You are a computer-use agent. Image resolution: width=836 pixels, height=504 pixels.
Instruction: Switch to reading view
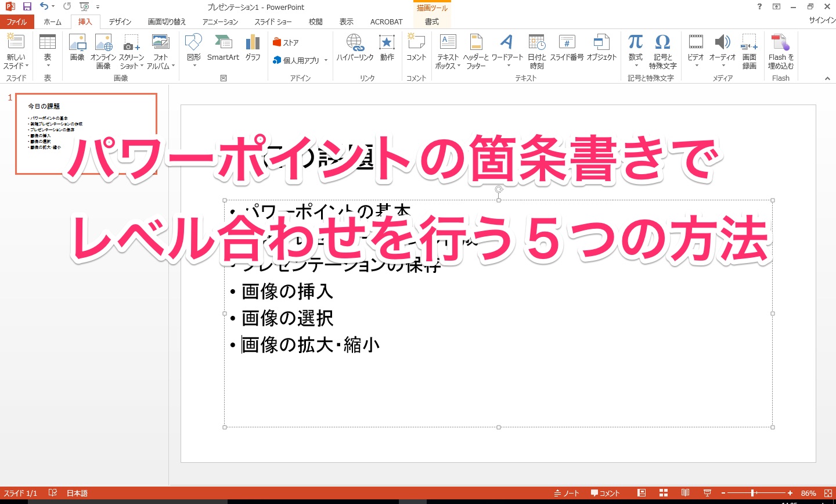pyautogui.click(x=686, y=493)
